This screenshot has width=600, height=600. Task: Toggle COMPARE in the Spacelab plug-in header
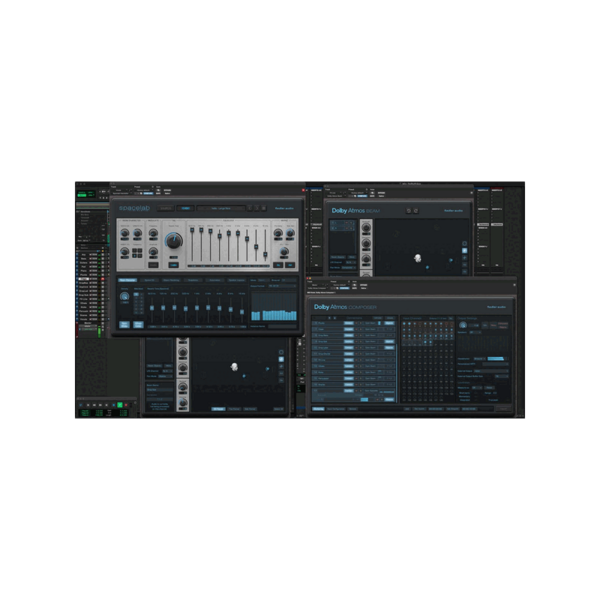[x=148, y=193]
